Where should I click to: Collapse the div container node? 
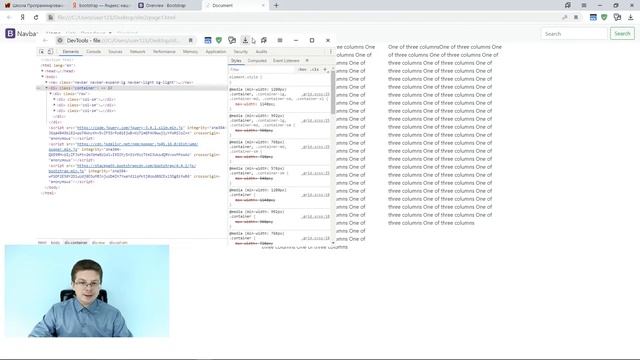(x=47, y=88)
